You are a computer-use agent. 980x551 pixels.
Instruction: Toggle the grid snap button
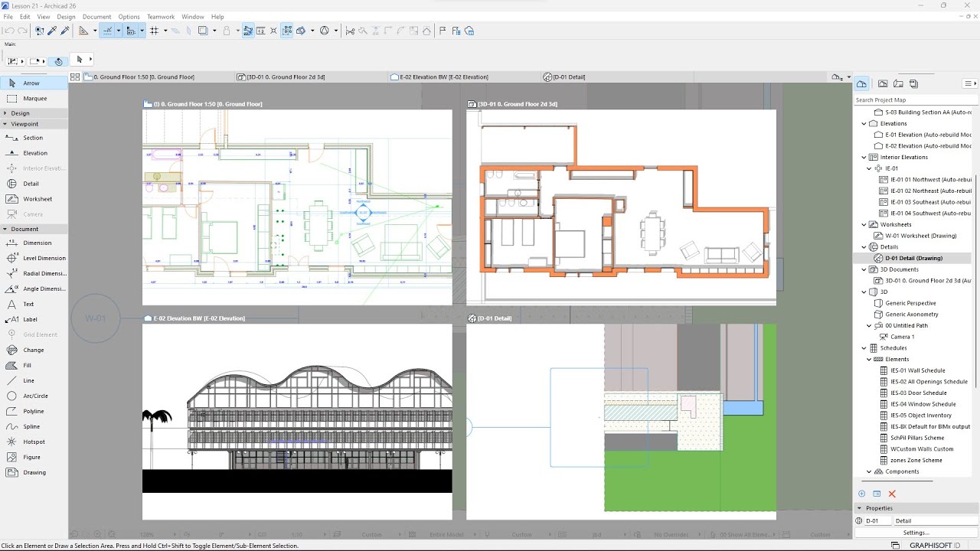click(x=154, y=31)
